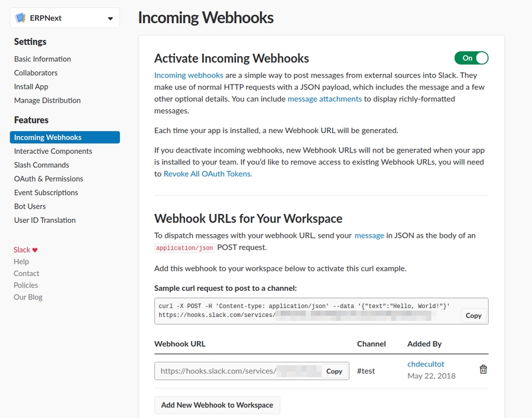532x418 pixels.
Task: Open Event Subscriptions page
Action: click(x=46, y=193)
